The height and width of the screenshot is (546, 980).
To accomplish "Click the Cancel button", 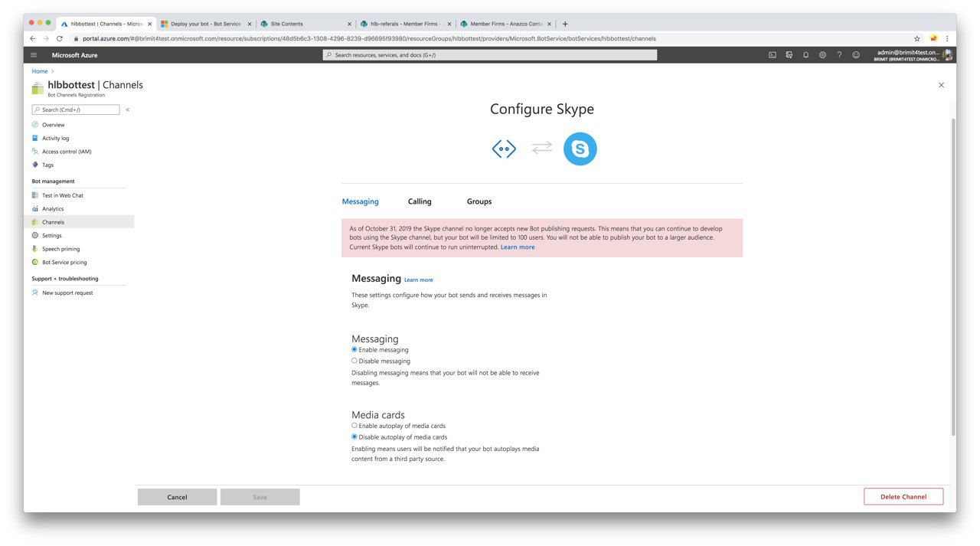I will coord(177,497).
